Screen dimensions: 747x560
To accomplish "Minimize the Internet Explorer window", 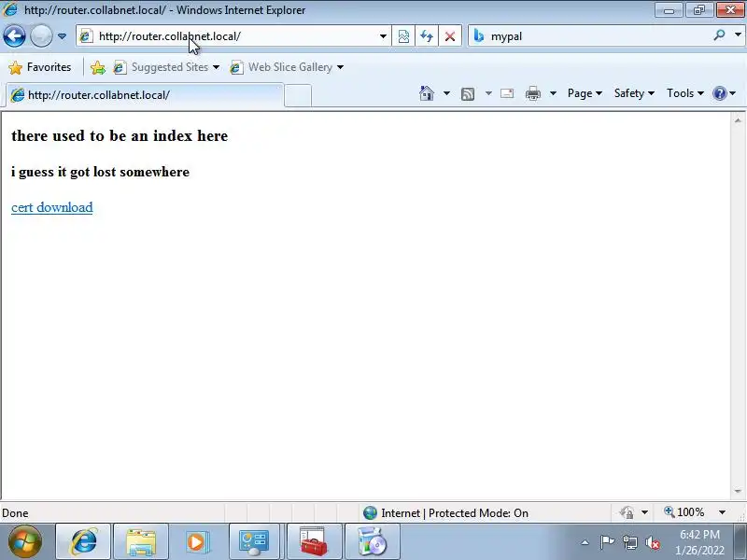I will pyautogui.click(x=669, y=9).
